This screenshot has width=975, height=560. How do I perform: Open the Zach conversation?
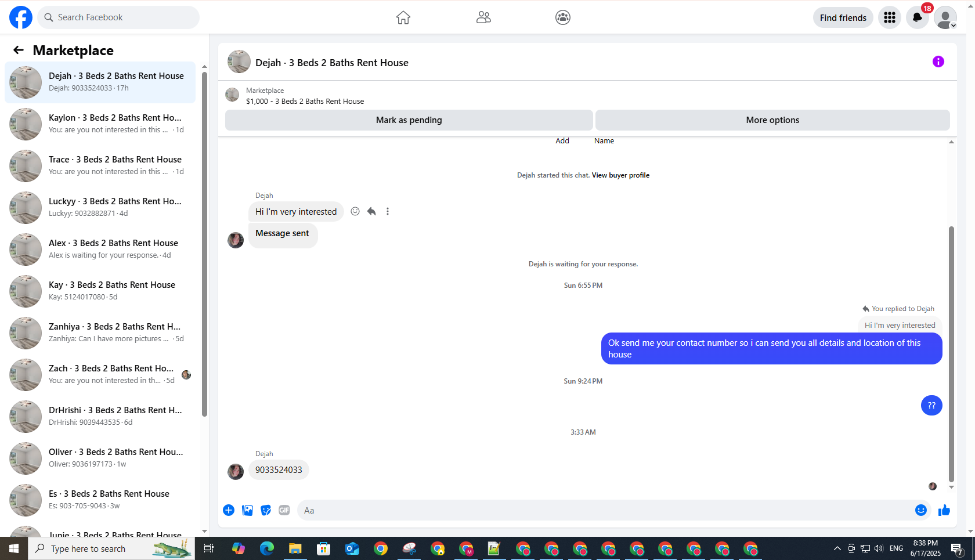[100, 375]
